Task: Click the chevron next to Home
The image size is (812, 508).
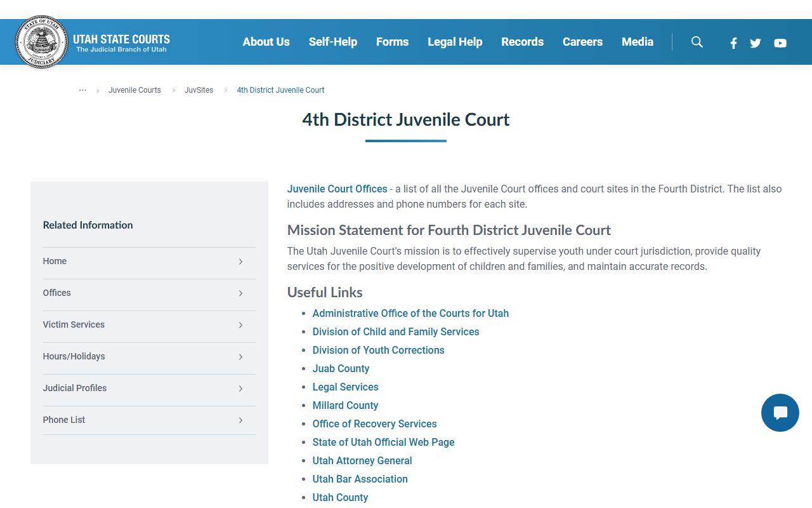Action: click(x=240, y=262)
